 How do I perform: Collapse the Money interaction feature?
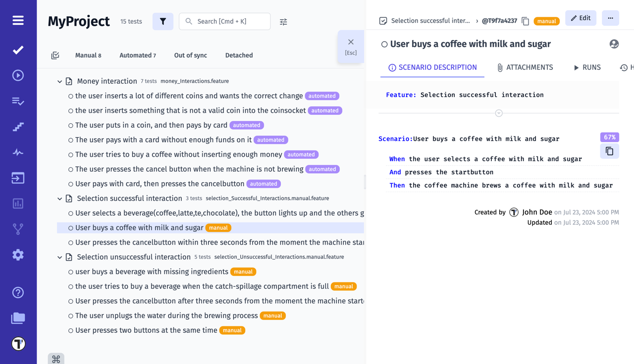(59, 81)
